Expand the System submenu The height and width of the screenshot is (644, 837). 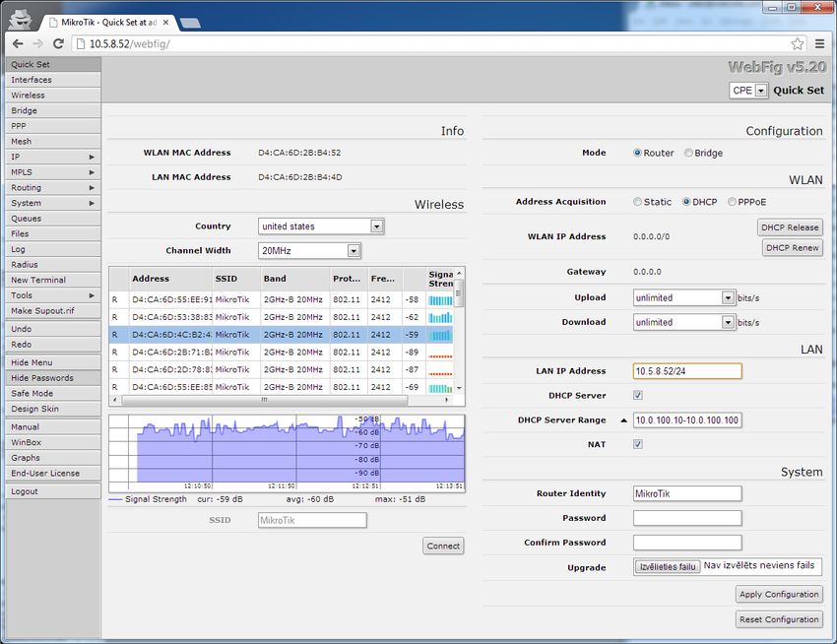53,204
